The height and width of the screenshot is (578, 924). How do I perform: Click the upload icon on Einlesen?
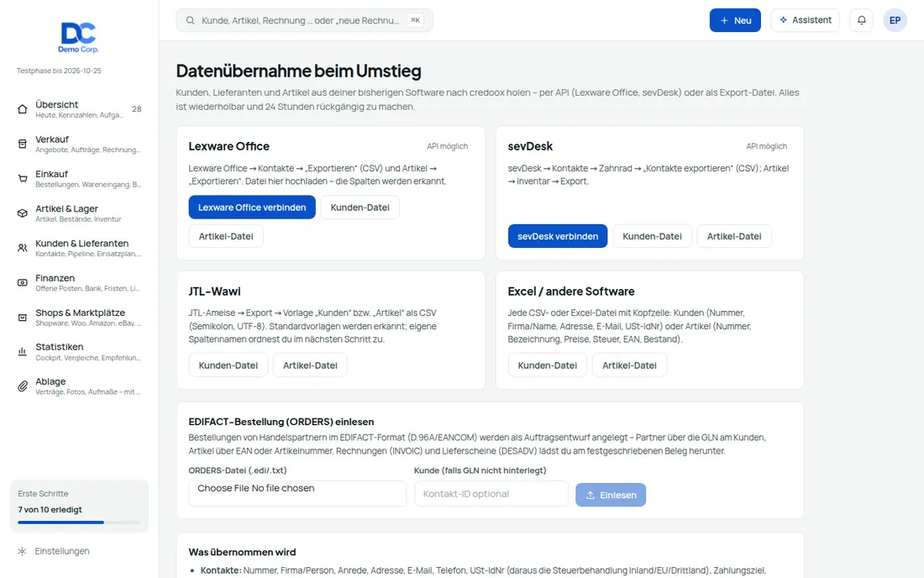click(590, 495)
